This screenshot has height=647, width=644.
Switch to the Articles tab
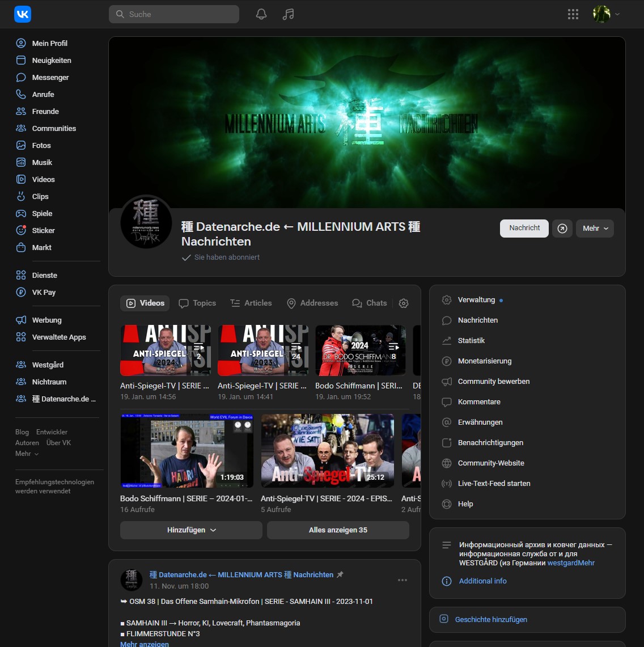251,303
